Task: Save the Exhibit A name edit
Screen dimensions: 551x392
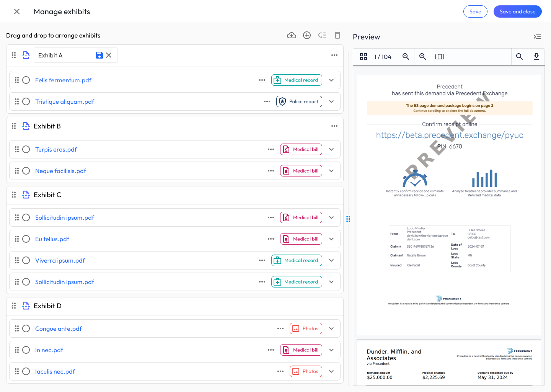Action: click(99, 55)
